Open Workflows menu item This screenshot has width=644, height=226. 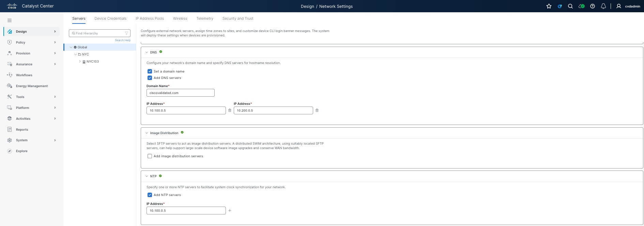(24, 75)
